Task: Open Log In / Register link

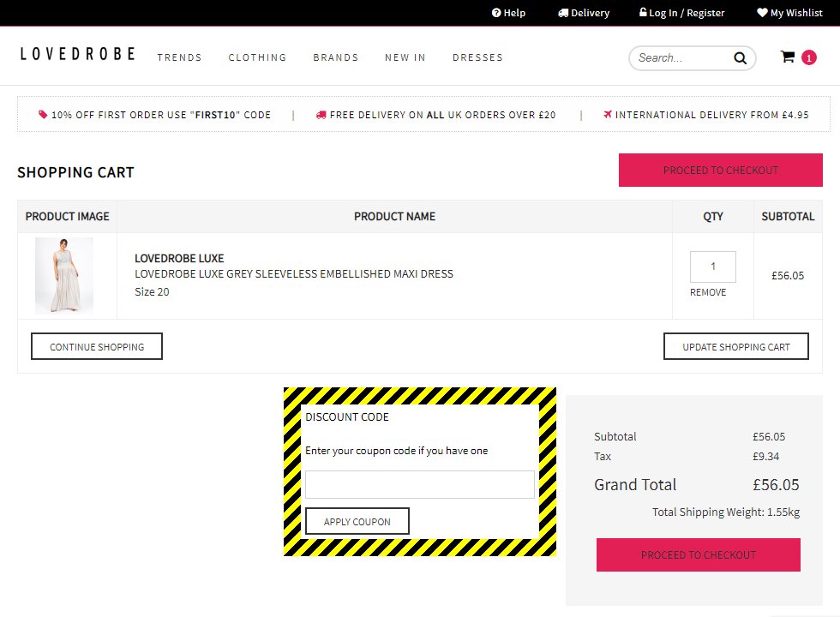Action: [681, 13]
